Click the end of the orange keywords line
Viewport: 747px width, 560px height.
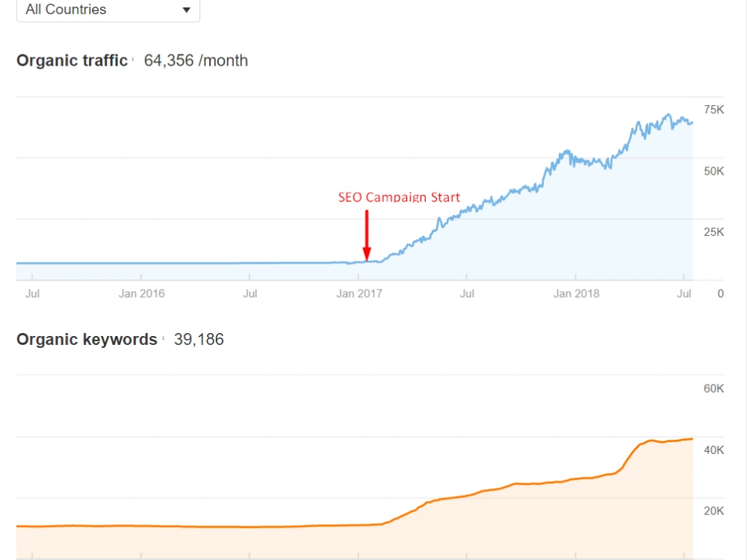click(692, 439)
